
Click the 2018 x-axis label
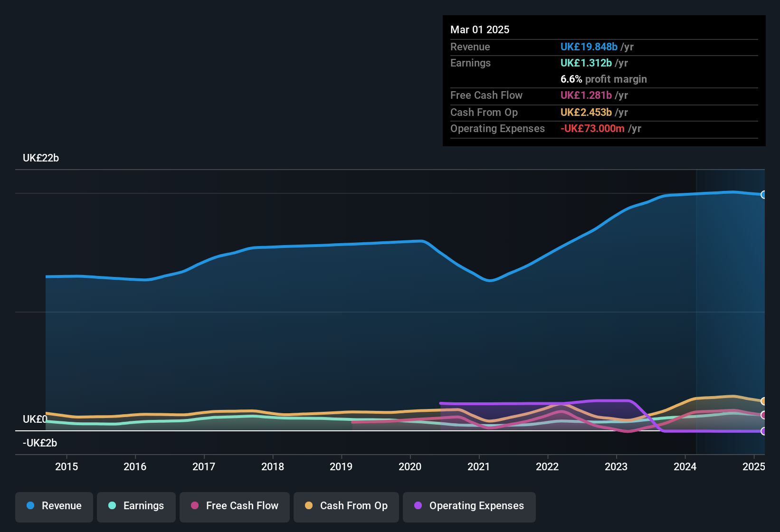[273, 467]
